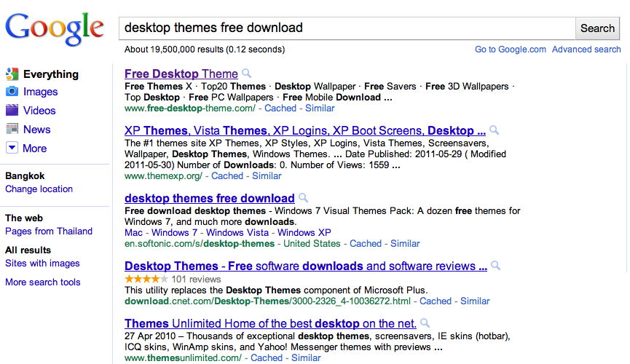630x364 pixels.
Task: Click the Google logo
Action: click(54, 28)
